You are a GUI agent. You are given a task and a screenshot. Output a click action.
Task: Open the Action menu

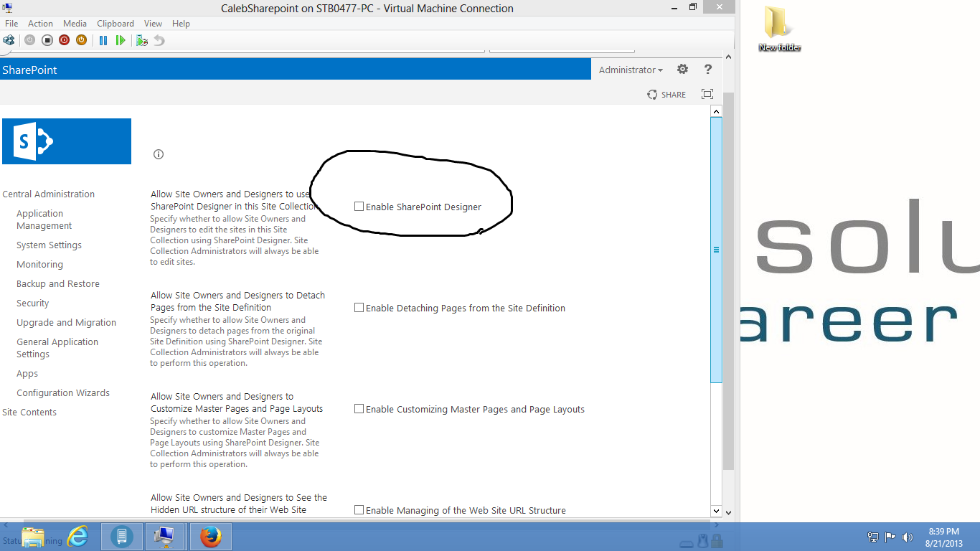click(40, 24)
